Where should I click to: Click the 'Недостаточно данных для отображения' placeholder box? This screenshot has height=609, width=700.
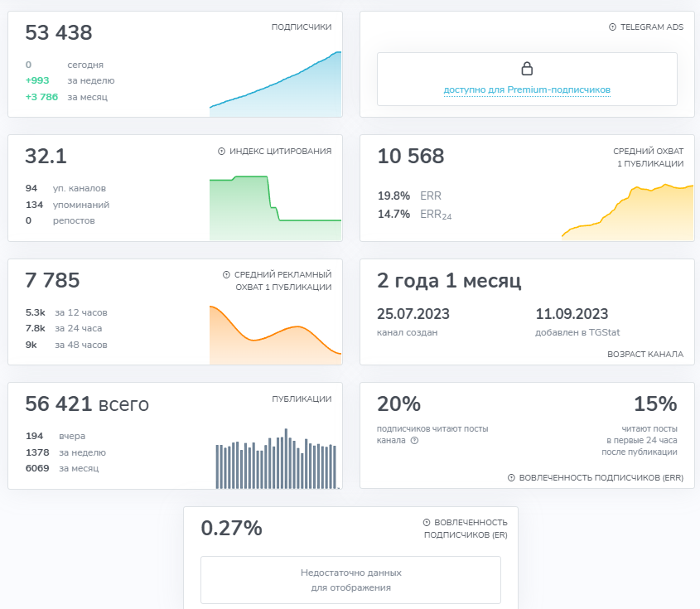[350, 580]
